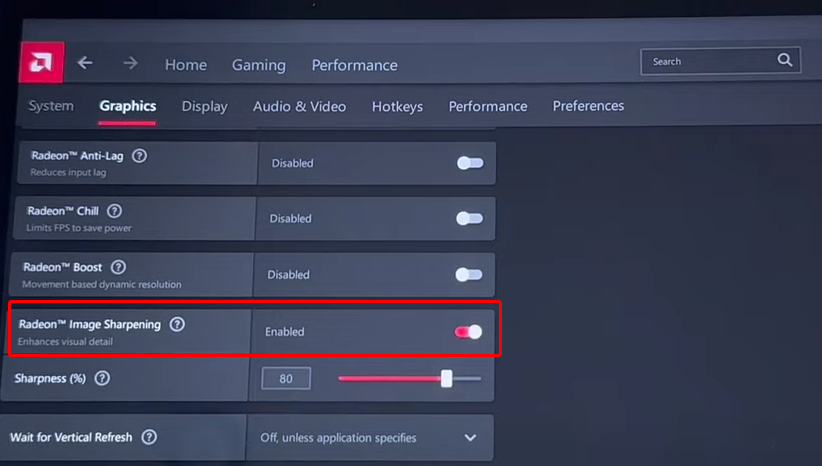Switch to the System tab

pos(51,106)
